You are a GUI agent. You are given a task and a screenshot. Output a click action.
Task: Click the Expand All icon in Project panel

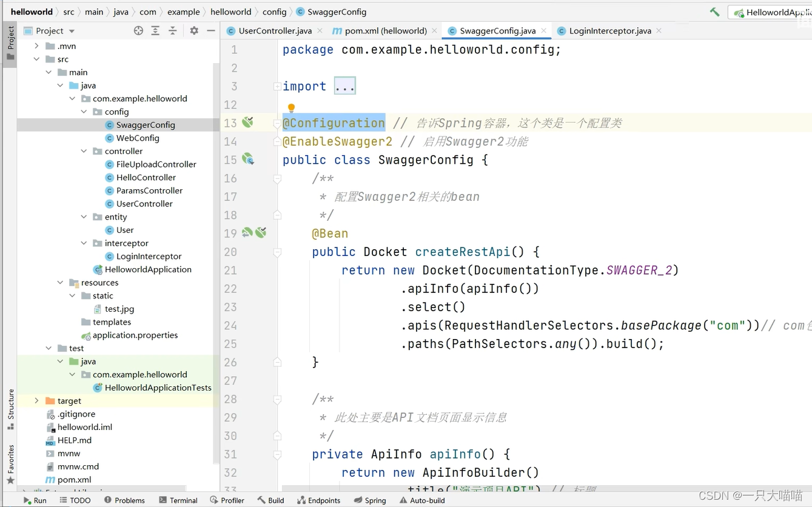click(155, 30)
